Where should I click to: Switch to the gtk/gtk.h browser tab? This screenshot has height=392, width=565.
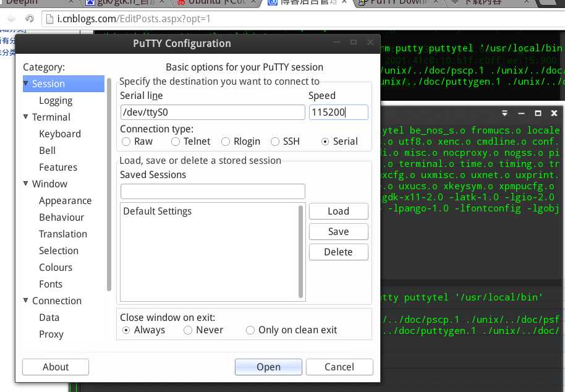[x=124, y=2]
